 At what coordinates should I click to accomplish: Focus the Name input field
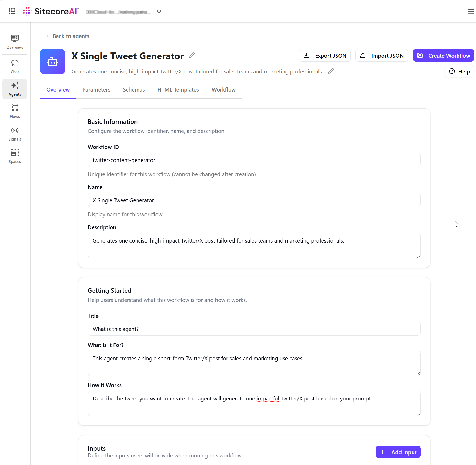pyautogui.click(x=254, y=200)
